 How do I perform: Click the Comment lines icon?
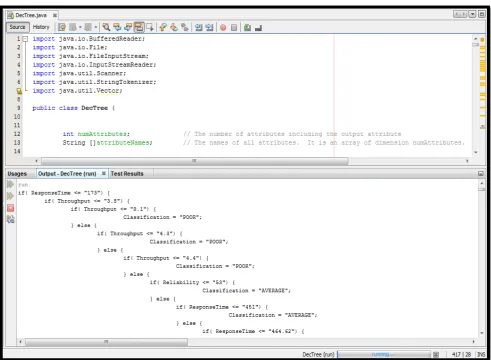pyautogui.click(x=247, y=28)
